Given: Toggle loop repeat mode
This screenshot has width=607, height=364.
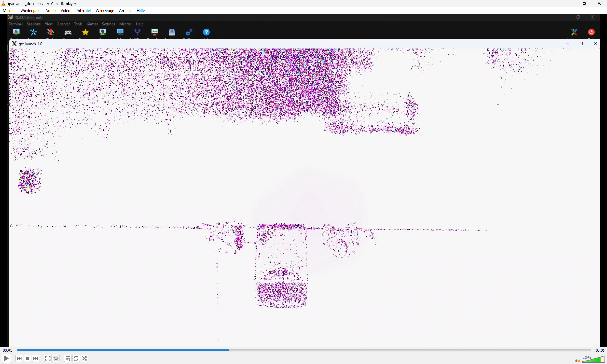Looking at the screenshot, I should (76, 358).
